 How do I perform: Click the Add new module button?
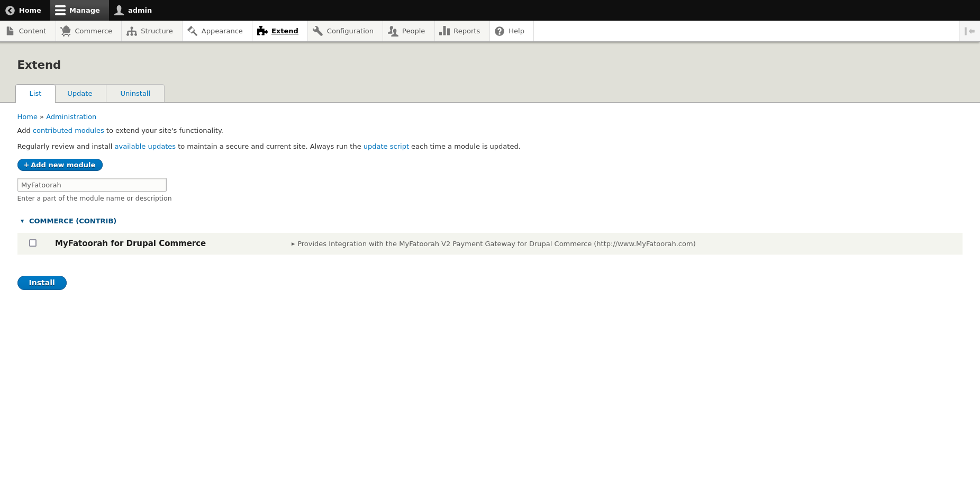[60, 165]
